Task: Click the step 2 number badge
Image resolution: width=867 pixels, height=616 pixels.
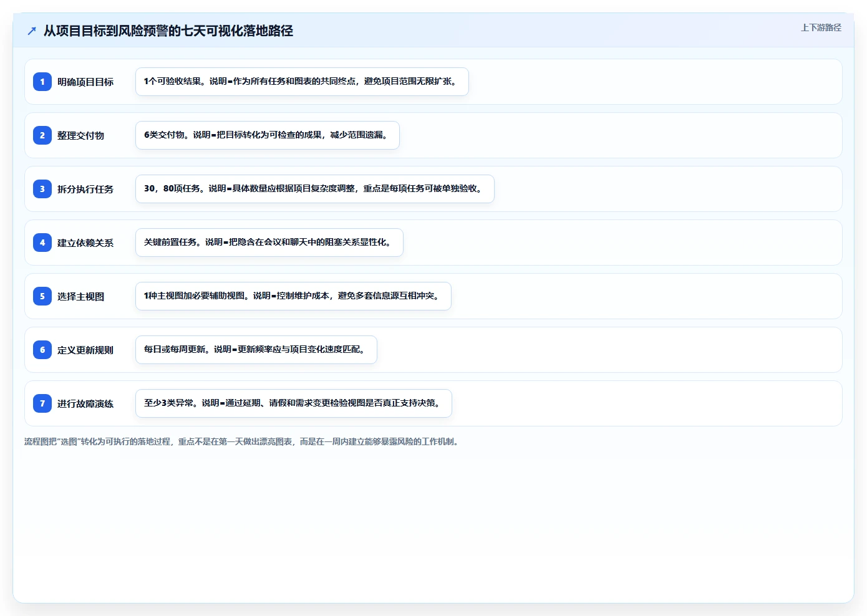Action: tap(42, 135)
